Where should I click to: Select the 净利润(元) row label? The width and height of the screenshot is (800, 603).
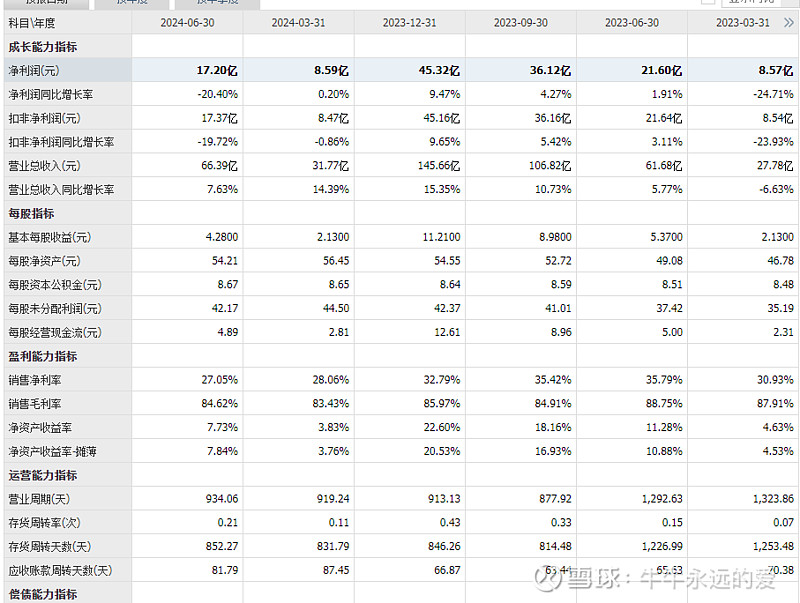click(x=34, y=70)
